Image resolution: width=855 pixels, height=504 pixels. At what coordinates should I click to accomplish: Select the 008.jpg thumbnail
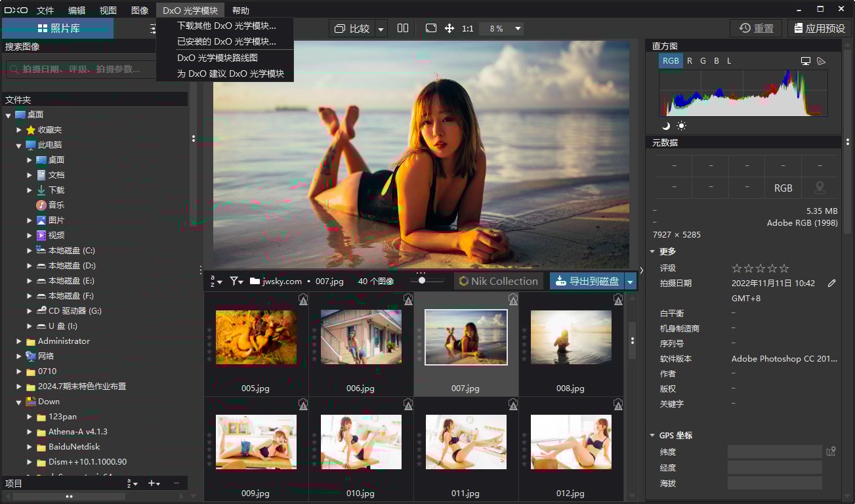(x=571, y=337)
